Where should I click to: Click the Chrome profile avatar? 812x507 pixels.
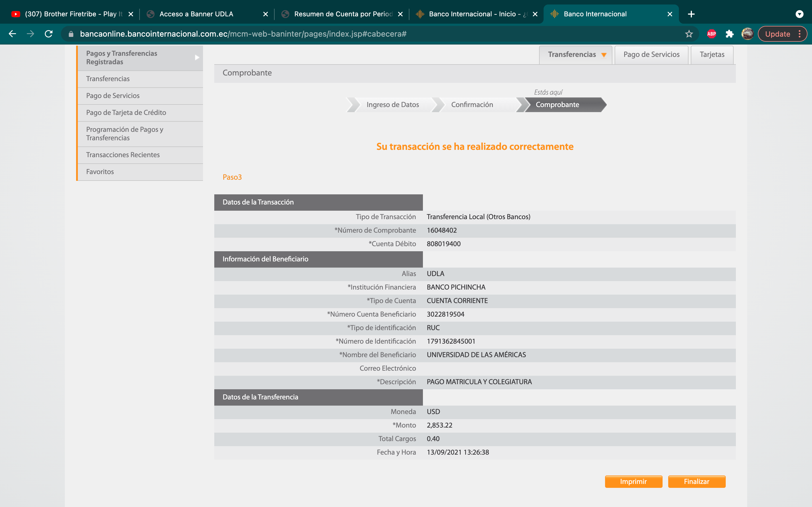747,34
